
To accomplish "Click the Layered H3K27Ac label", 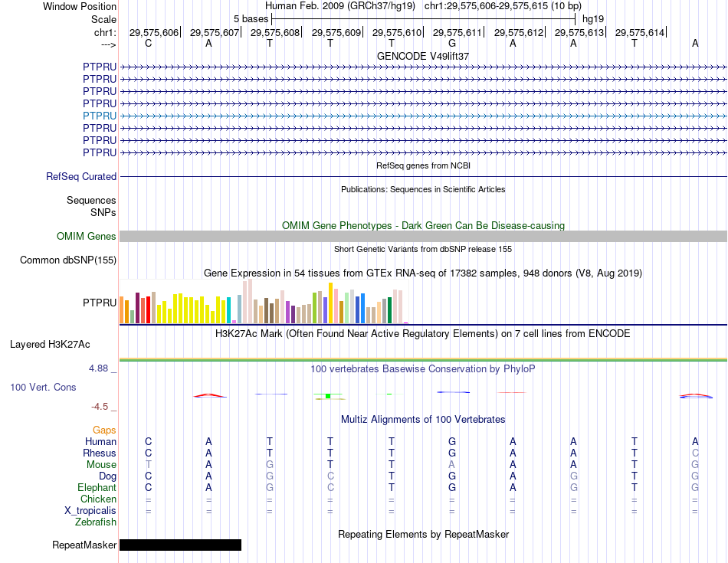I will (50, 345).
